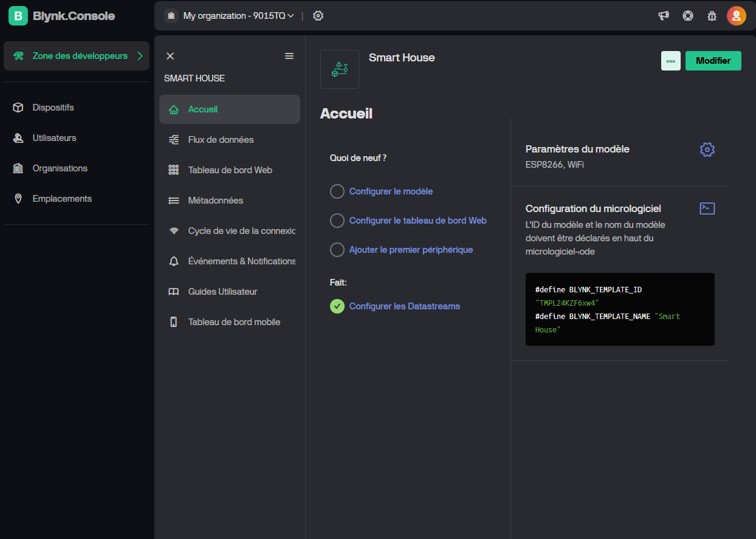Open Utilisateurs in left sidebar
The width and height of the screenshot is (756, 539).
77,138
